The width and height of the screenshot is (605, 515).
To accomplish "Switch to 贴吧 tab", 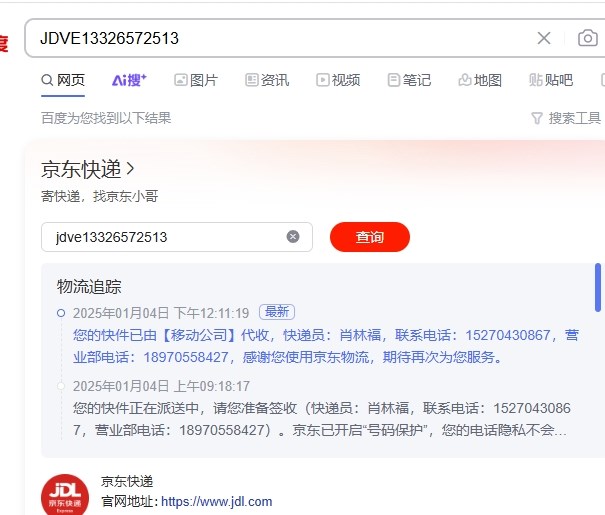I will [x=551, y=80].
